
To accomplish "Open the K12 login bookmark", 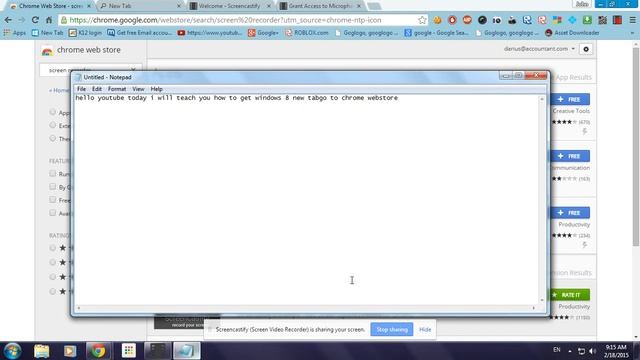I will [x=85, y=33].
